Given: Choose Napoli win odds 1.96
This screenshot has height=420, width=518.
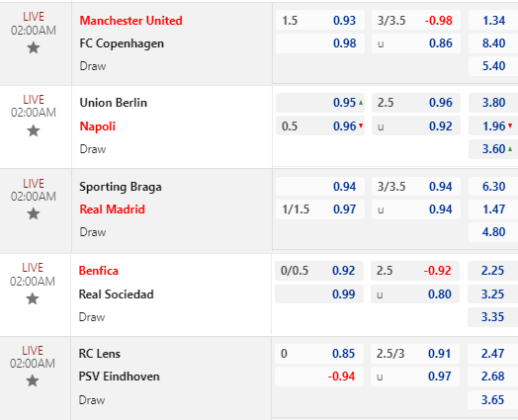Looking at the screenshot, I should click(x=493, y=126).
